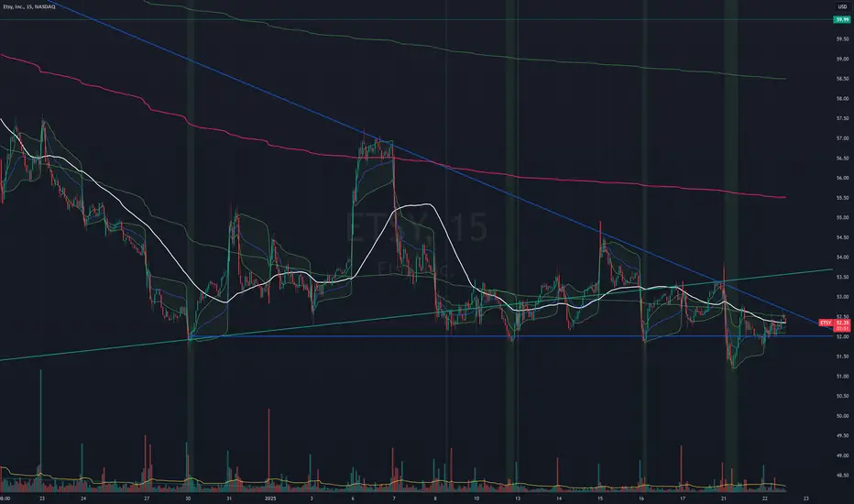Select the green 59.99 price label
The height and width of the screenshot is (504, 854).
click(842, 19)
